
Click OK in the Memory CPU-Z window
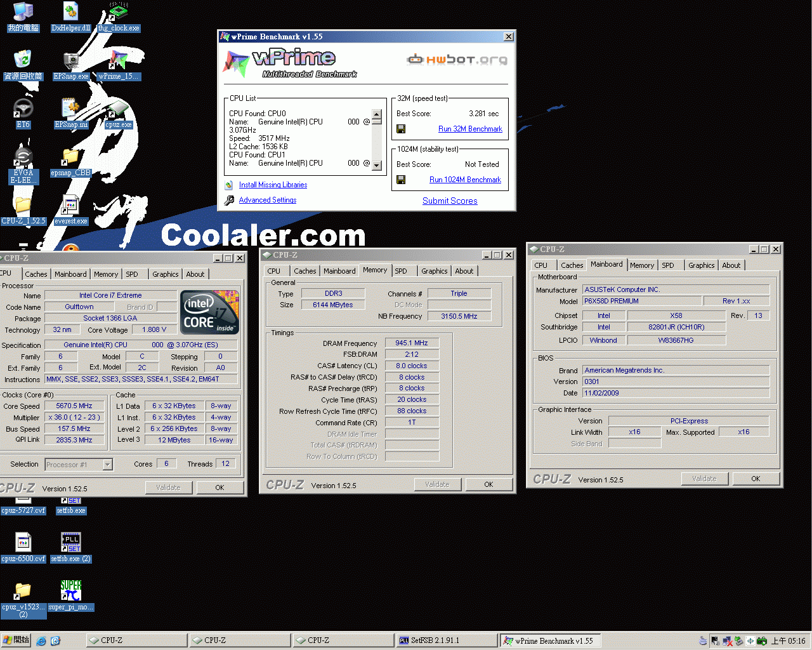(488, 484)
